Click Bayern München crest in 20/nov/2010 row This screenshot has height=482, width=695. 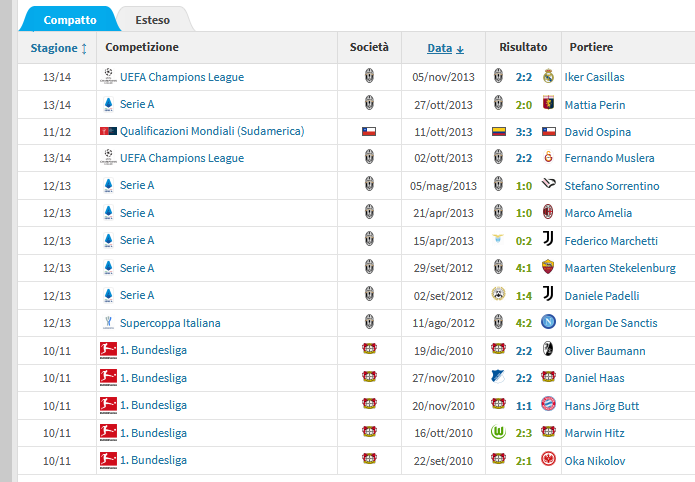(x=549, y=404)
